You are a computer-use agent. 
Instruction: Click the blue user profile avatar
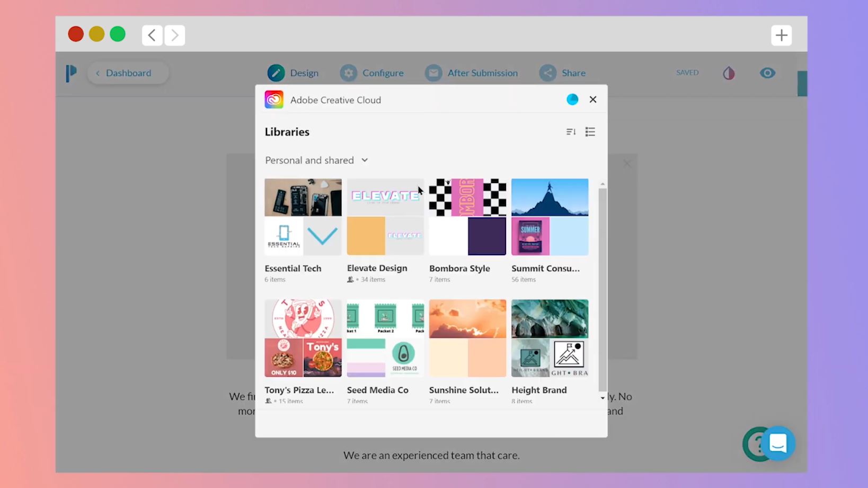pos(572,100)
